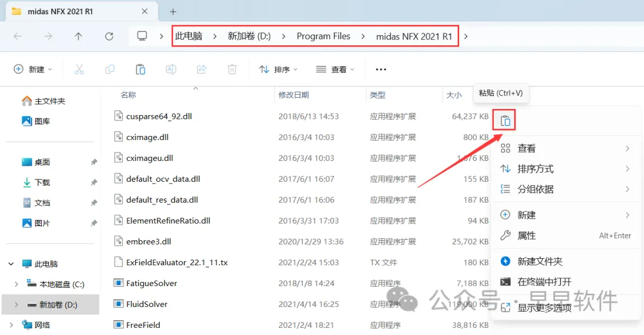This screenshot has width=644, height=335.
Task: Open 查看 submenu in context menu
Action: click(x=566, y=148)
